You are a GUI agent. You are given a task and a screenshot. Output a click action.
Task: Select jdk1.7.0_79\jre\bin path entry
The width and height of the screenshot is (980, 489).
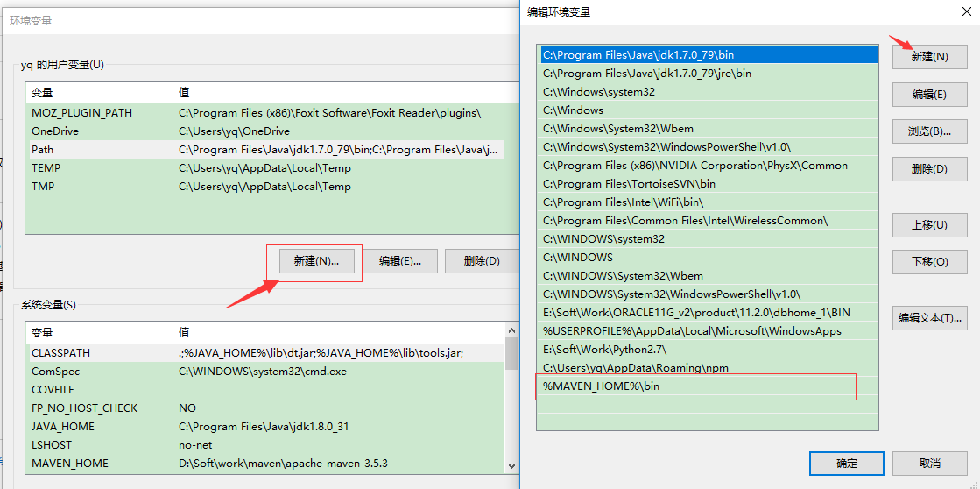coord(709,73)
